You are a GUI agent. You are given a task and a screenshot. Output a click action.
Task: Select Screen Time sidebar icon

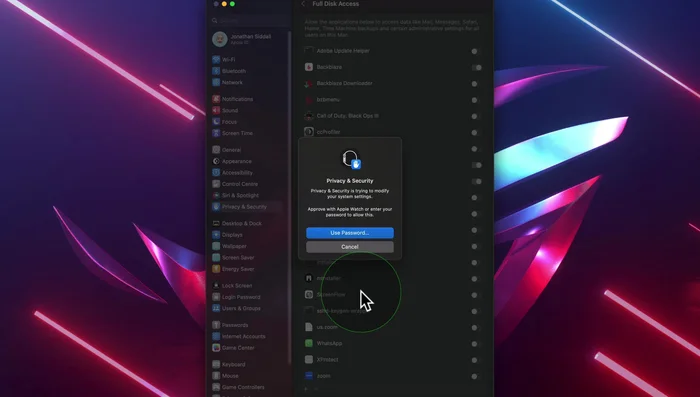tap(216, 133)
